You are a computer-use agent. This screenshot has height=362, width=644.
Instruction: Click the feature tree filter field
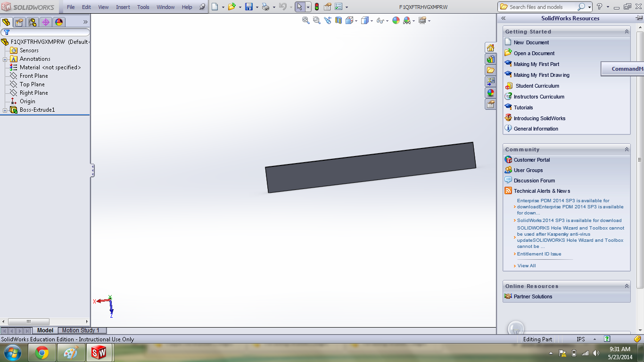[x=45, y=33]
